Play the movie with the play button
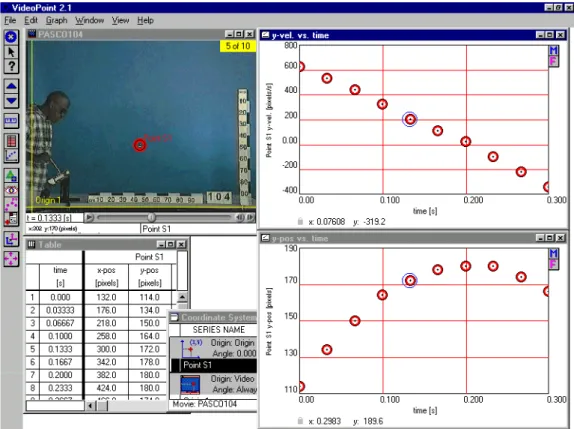This screenshot has height=429, width=574. [89, 218]
